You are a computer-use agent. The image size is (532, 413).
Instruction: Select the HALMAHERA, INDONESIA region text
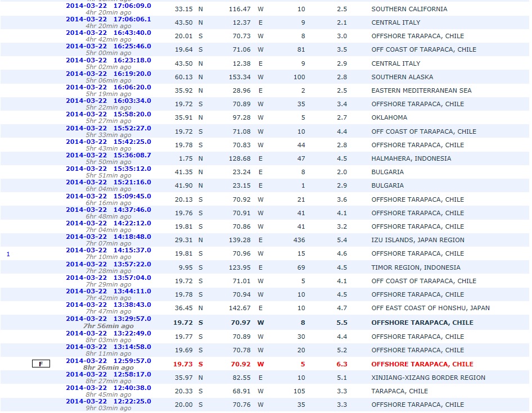tap(411, 158)
